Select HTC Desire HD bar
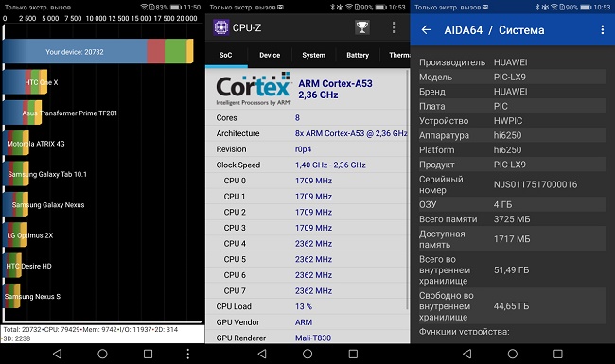This screenshot has height=364, width=615. 12,266
